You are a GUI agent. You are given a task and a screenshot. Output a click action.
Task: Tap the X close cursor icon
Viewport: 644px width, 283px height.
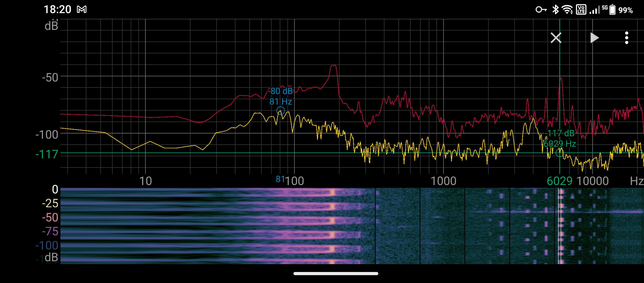click(x=556, y=38)
